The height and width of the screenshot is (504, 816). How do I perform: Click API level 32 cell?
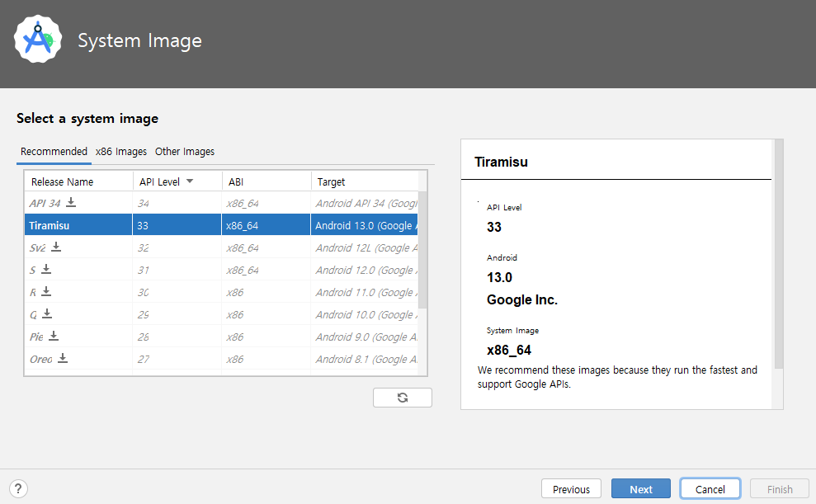(x=177, y=247)
